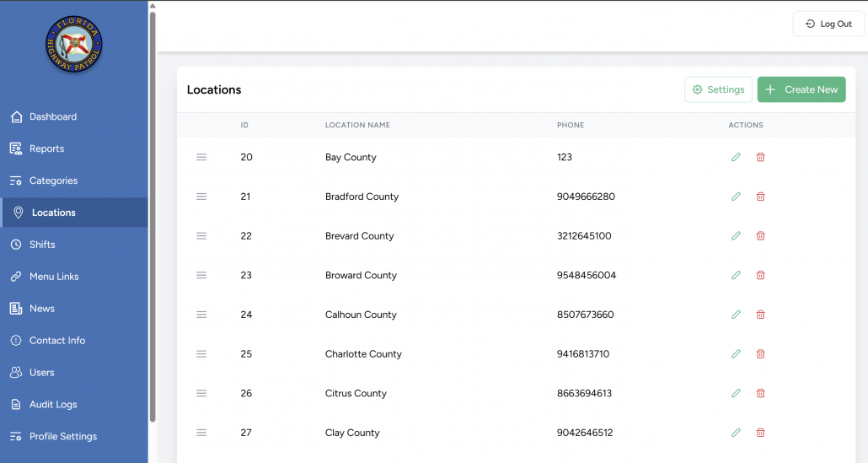Select Shifts from the sidebar menu
Viewport: 868px width, 463px height.
pos(42,245)
